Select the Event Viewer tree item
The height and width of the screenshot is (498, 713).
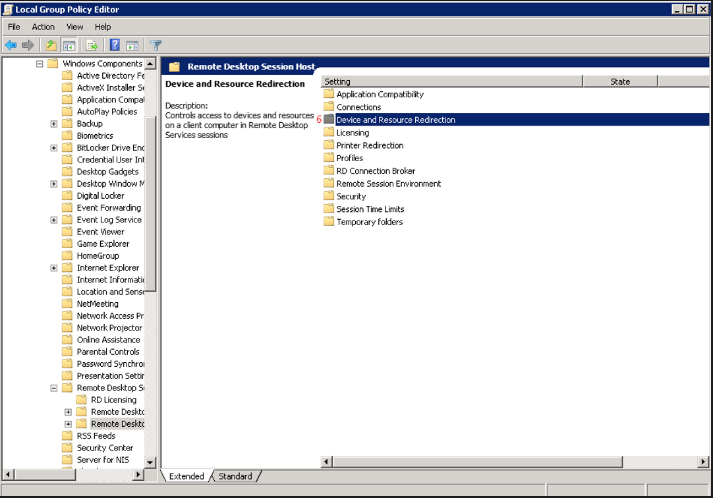click(x=100, y=231)
